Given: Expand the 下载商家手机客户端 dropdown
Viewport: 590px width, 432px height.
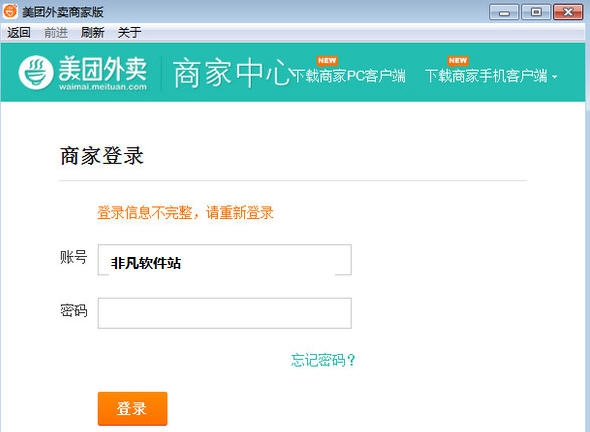Looking at the screenshot, I should pos(491,76).
